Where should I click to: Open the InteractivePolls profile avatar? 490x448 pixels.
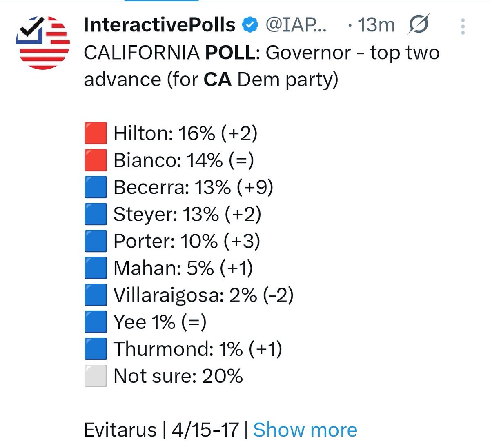pos(43,43)
